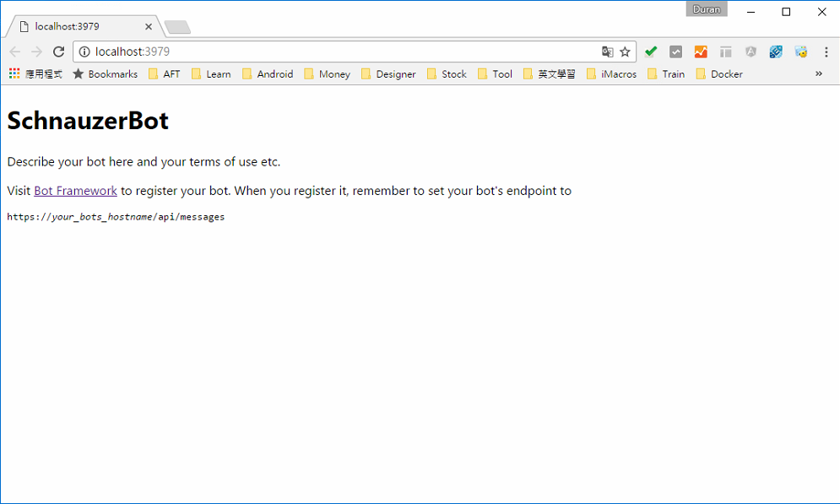
Task: Open the gray table-layout extension icon
Action: tap(726, 51)
